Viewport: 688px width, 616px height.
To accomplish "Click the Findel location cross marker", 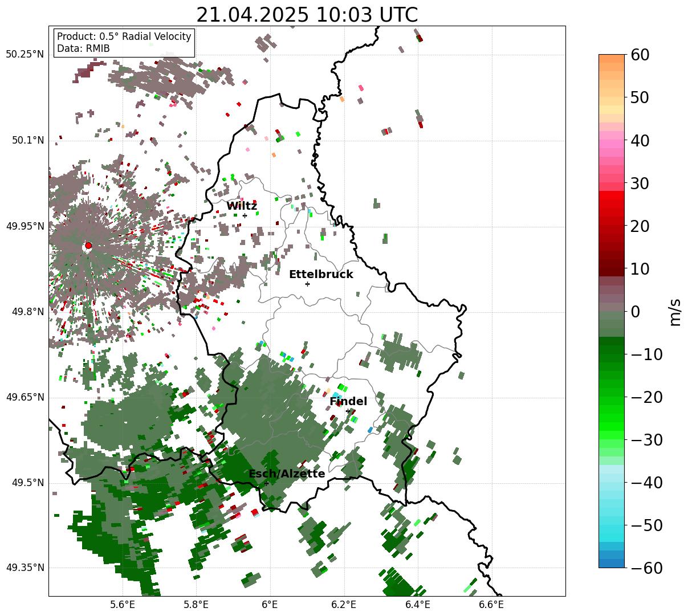I will click(348, 411).
